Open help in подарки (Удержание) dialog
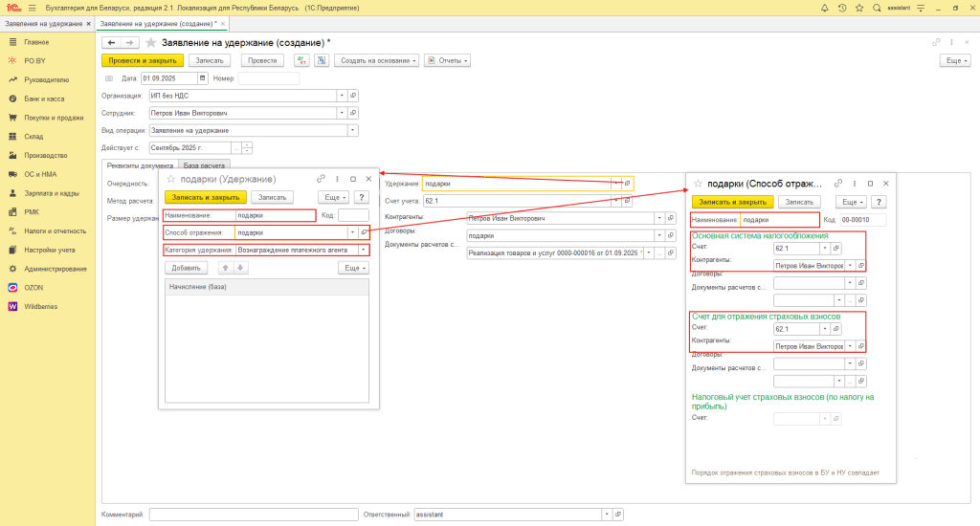980x526 pixels. tap(361, 197)
